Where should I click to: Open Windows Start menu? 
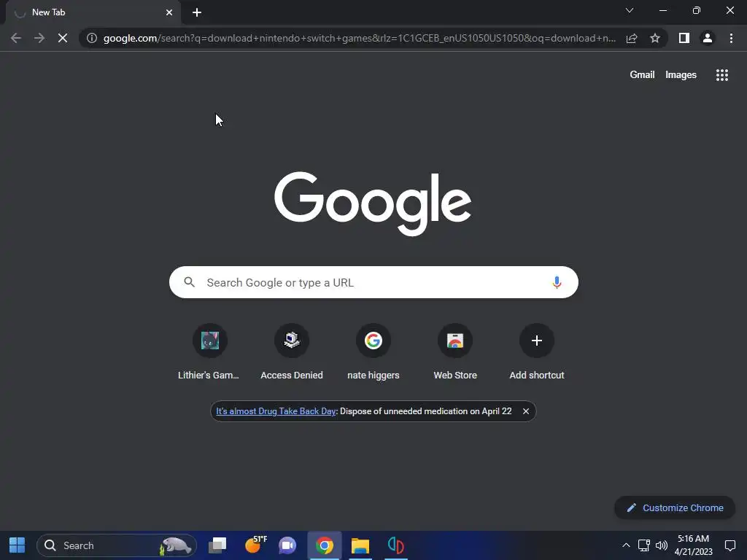point(18,545)
